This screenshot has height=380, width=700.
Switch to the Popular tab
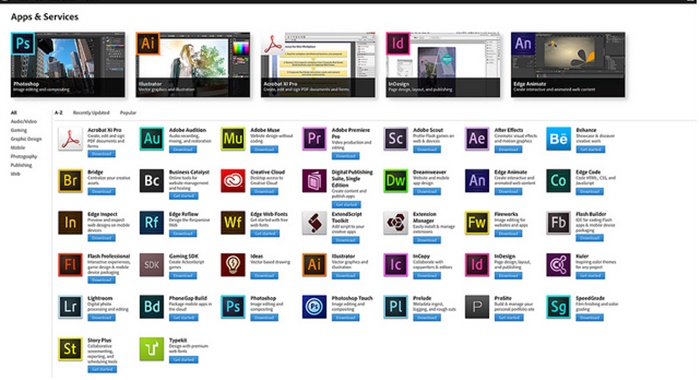pos(128,113)
